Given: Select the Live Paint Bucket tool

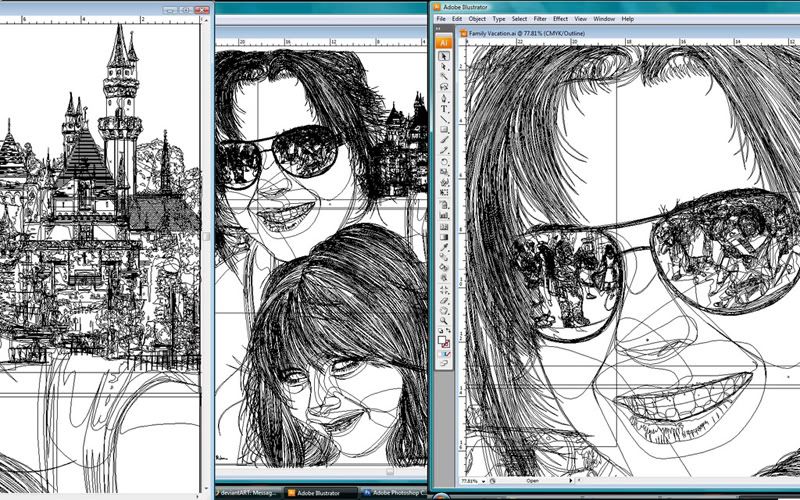Looking at the screenshot, I should click(x=443, y=267).
